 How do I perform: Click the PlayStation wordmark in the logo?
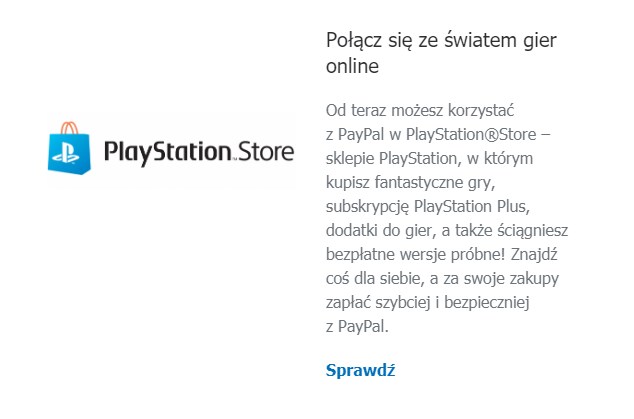point(168,153)
